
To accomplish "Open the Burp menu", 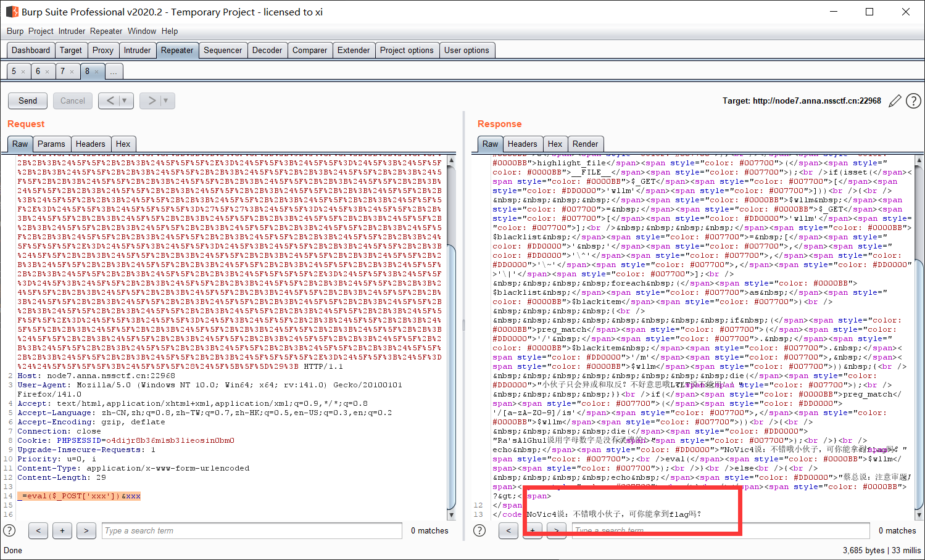I will (x=15, y=31).
